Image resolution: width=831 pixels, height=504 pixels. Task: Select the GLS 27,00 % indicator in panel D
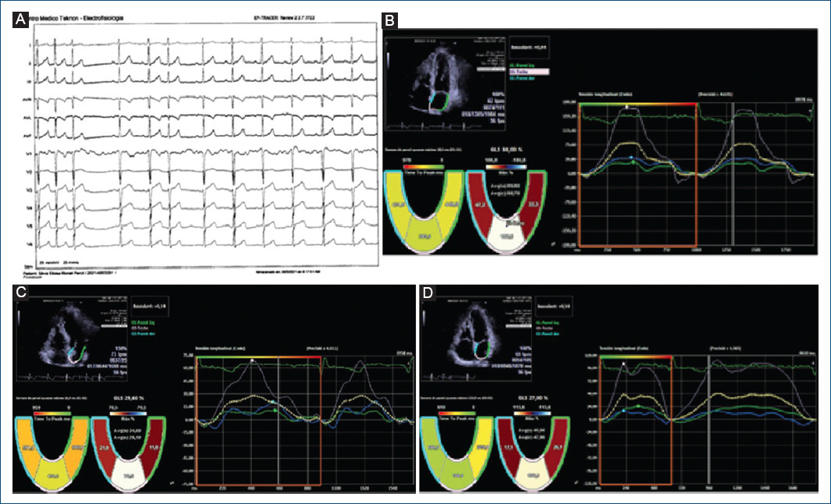[532, 398]
